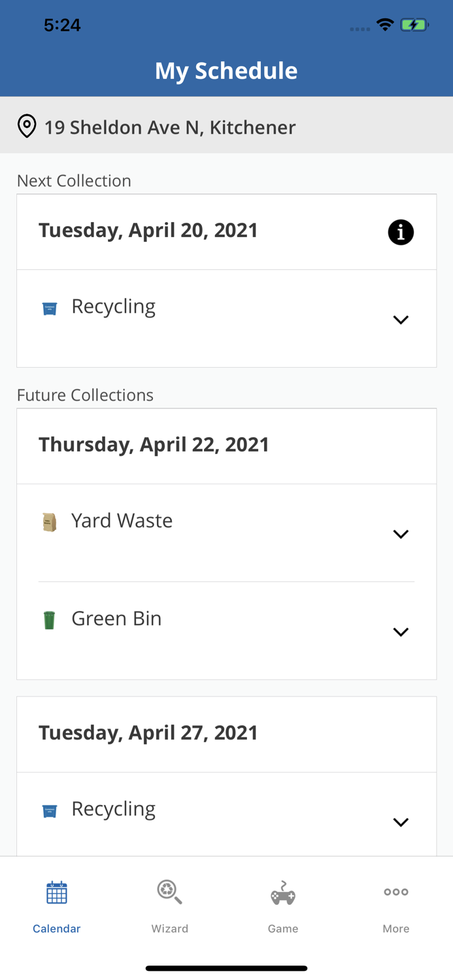Click the Wi-Fi icon in the status bar
Screen dimensions: 453x980
coord(384,23)
